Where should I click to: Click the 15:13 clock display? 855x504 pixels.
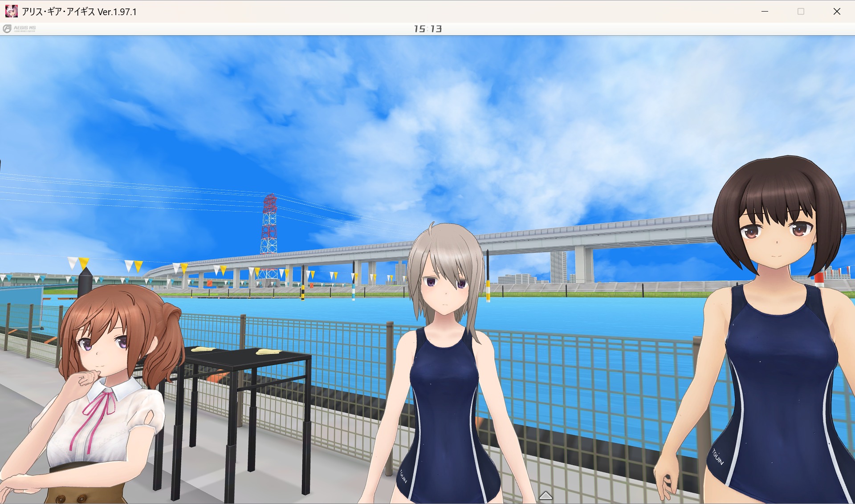tap(427, 29)
